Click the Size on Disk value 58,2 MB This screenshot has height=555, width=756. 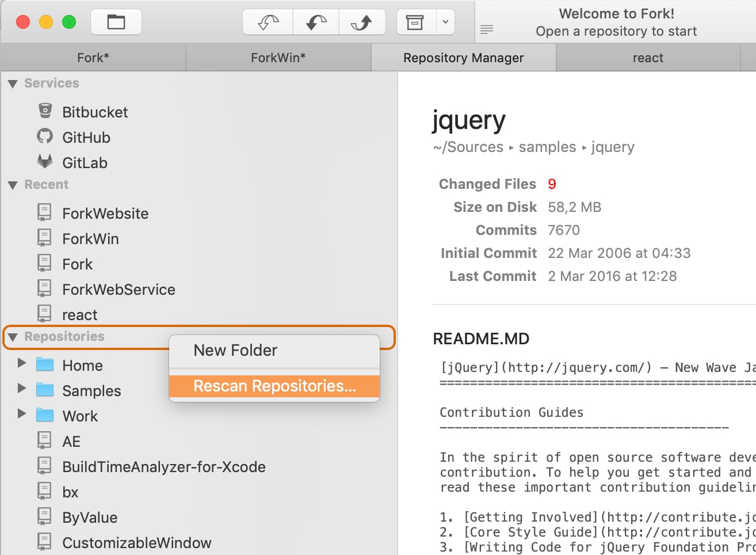click(574, 207)
